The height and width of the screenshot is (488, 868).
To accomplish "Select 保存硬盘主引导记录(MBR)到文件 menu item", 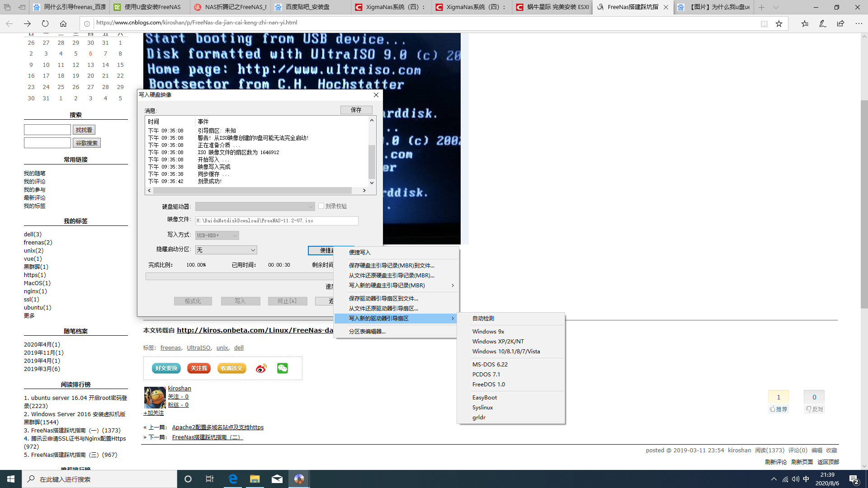I will (x=396, y=266).
